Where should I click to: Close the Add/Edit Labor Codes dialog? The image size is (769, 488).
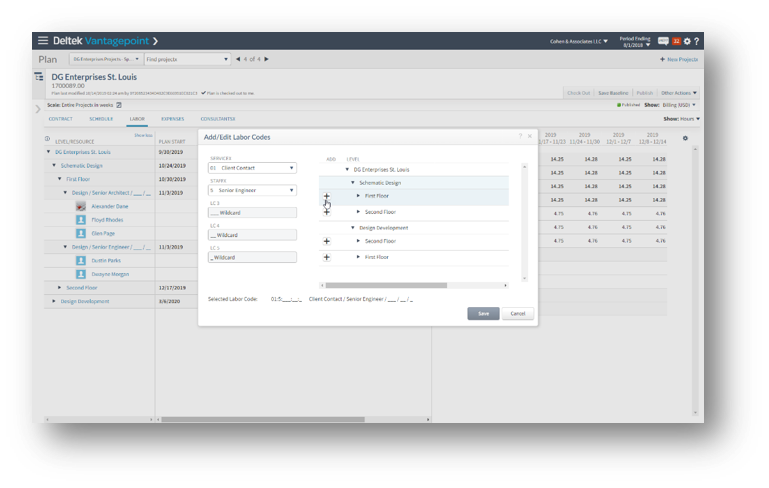point(530,136)
